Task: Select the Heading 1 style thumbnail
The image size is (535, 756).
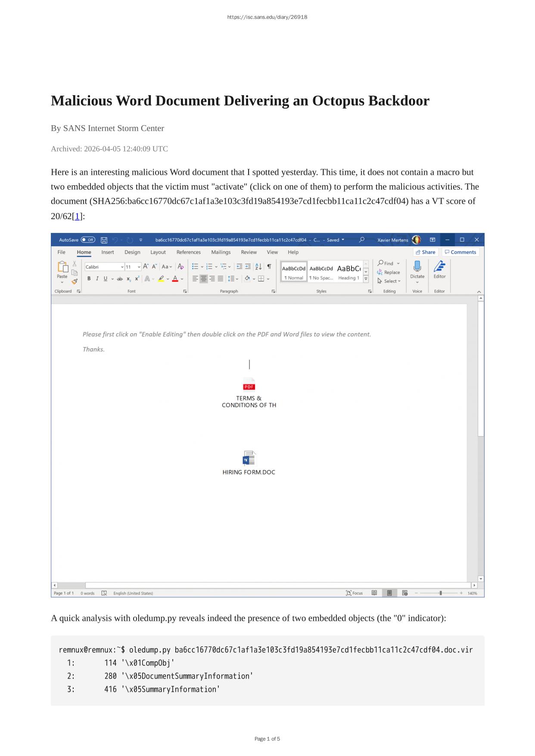Action: coord(349,272)
